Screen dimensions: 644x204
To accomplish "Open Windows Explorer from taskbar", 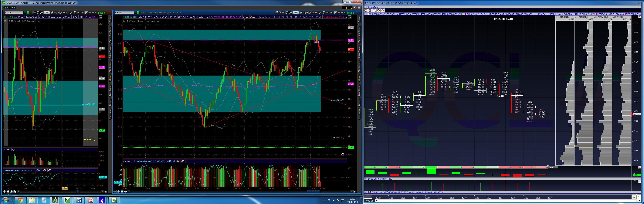I will click(32, 200).
